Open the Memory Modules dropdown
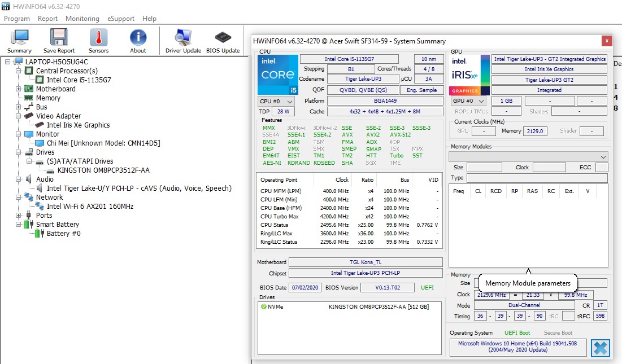The width and height of the screenshot is (622, 364). (528, 156)
